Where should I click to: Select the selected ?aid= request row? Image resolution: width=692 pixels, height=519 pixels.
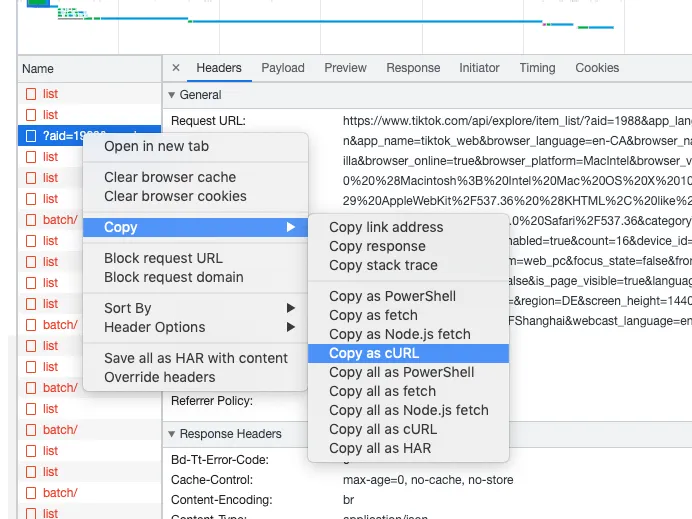[90, 135]
